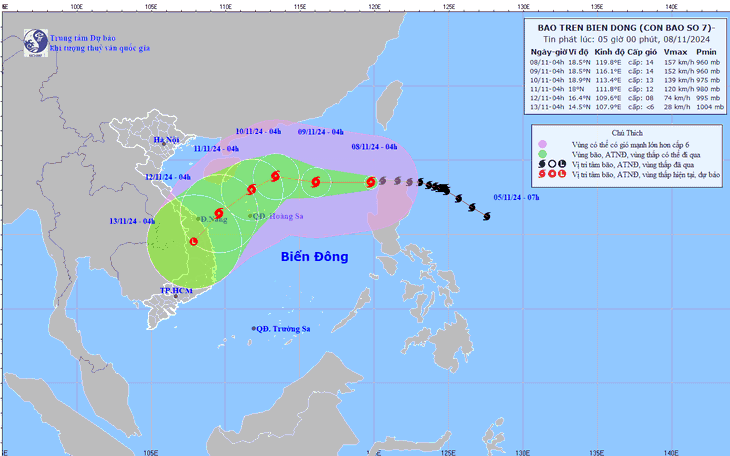Image resolution: width=730 pixels, height=456 pixels.
Task: Click the red storm symbol in the legend
Action: pyautogui.click(x=542, y=174)
